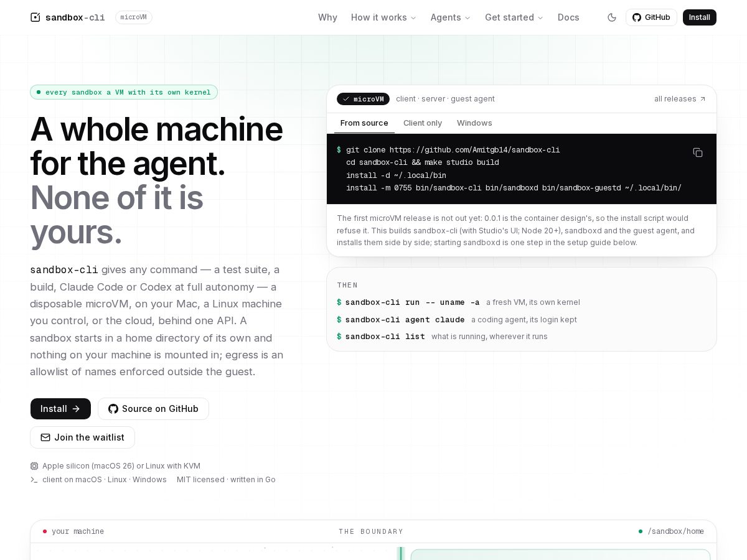
Task: Click the checked microVM pill in the install card
Action: pos(363,99)
